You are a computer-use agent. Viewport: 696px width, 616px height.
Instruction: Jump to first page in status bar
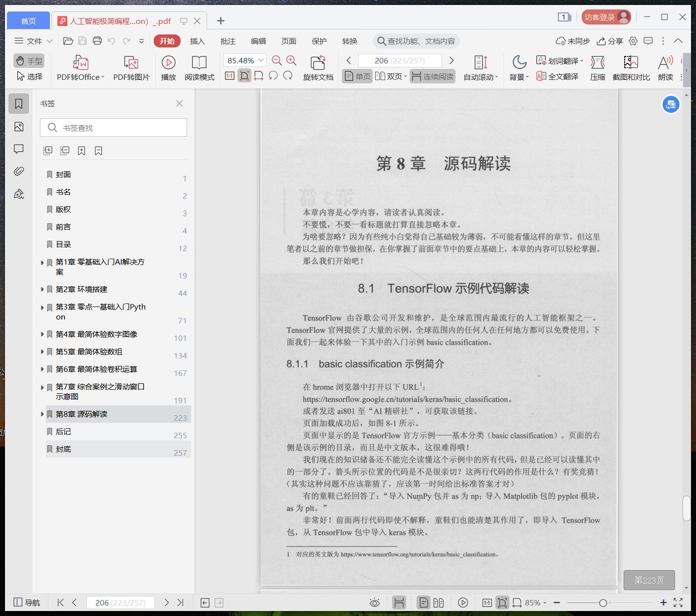pos(60,603)
